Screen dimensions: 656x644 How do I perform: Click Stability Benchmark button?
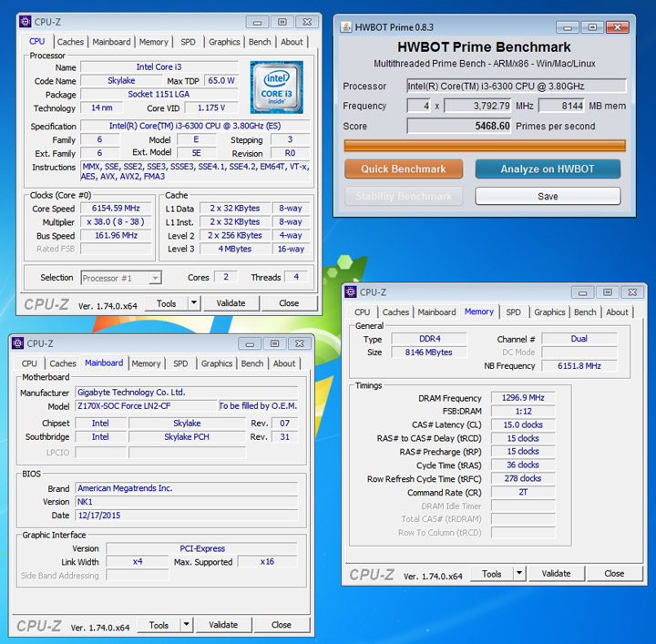click(x=404, y=196)
